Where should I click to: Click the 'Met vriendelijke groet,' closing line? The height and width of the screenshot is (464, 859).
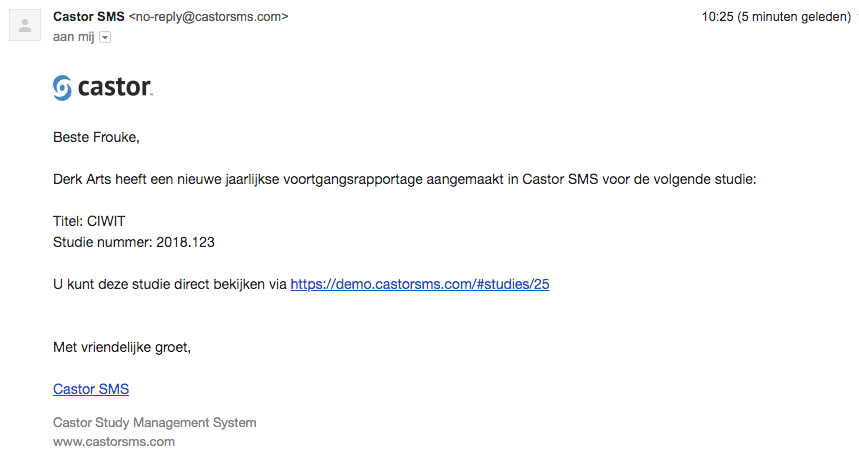pyautogui.click(x=122, y=347)
